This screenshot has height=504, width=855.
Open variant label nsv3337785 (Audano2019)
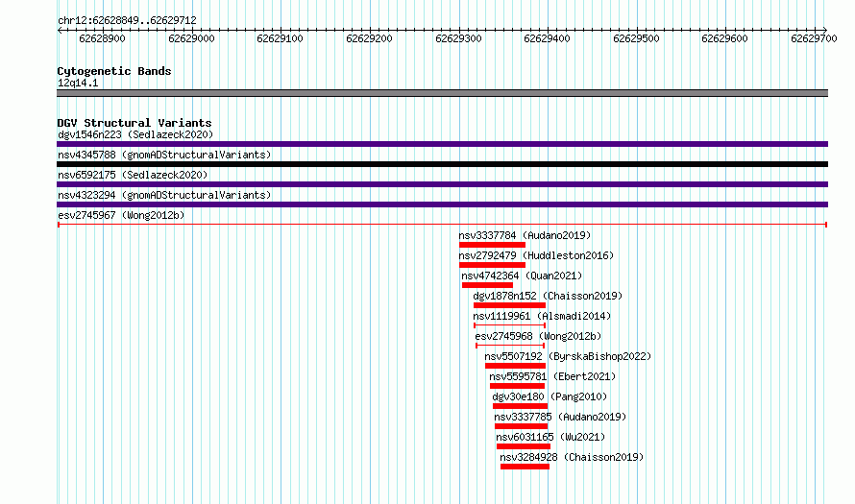click(x=560, y=417)
